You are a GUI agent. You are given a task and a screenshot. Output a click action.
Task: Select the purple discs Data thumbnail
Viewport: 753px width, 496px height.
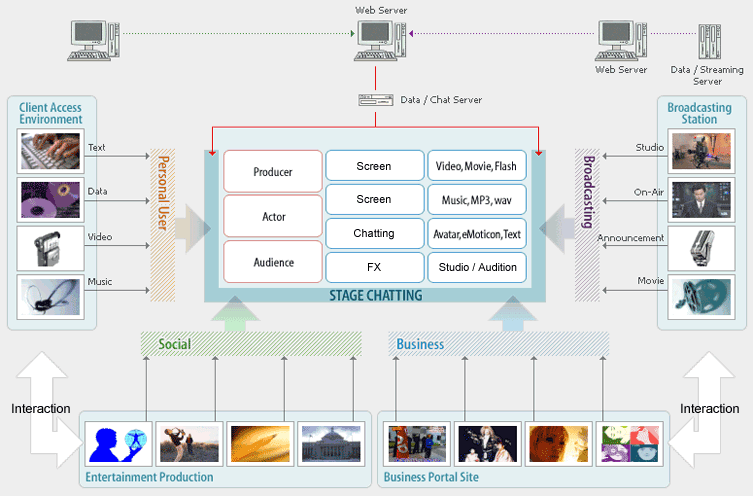point(50,200)
